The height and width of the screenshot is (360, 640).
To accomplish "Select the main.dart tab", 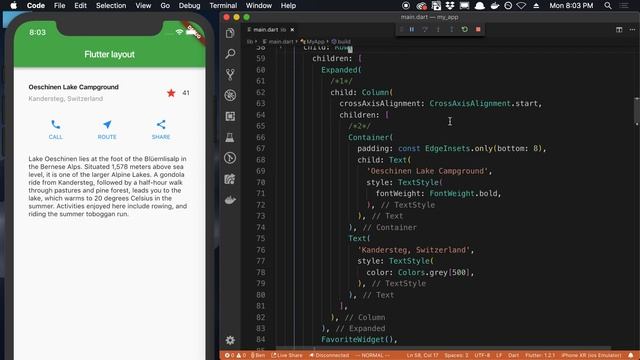I will [270, 29].
